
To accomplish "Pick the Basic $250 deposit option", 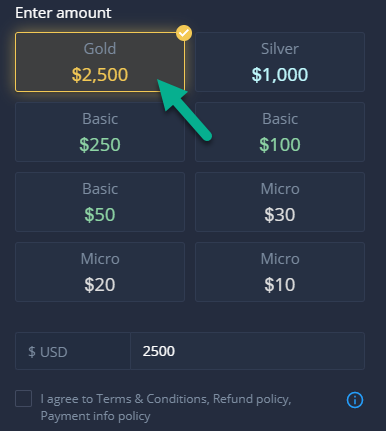I will click(100, 132).
